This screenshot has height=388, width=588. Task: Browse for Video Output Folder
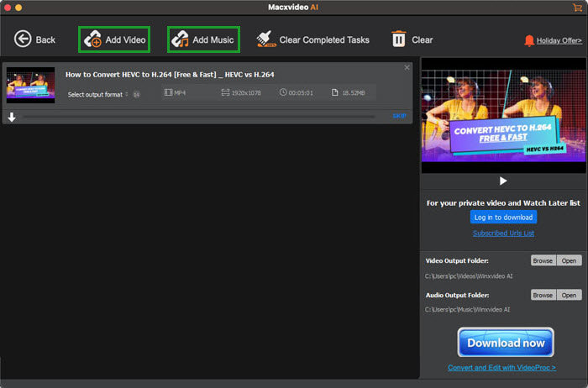click(x=543, y=260)
